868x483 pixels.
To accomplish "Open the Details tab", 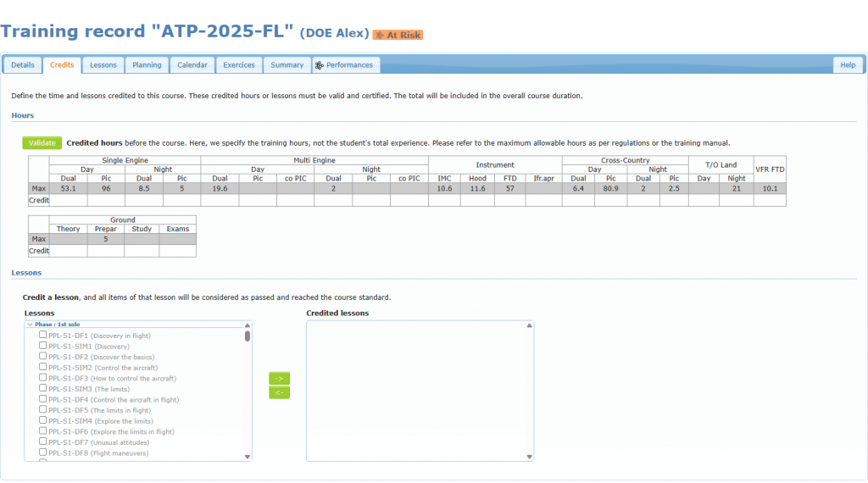I will pos(23,64).
